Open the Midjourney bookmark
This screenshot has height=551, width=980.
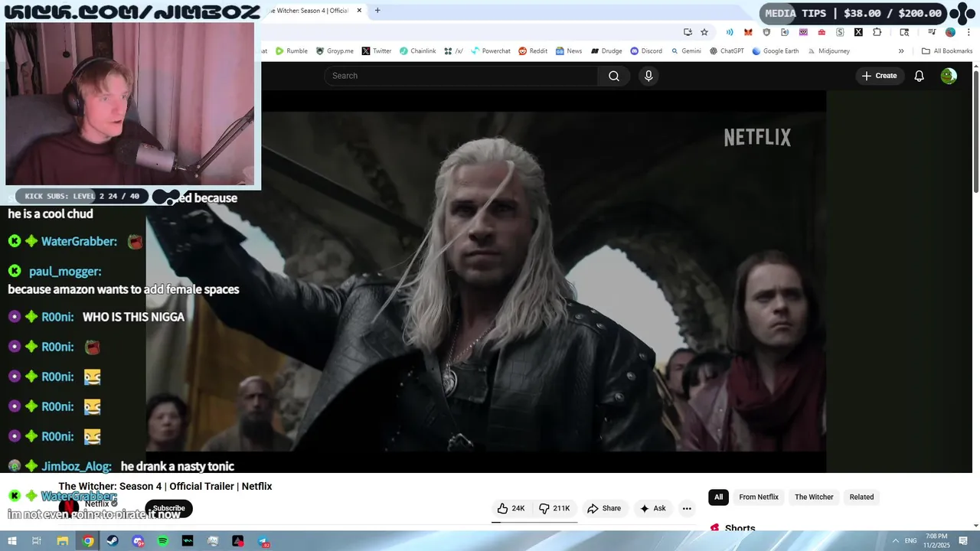coord(828,51)
